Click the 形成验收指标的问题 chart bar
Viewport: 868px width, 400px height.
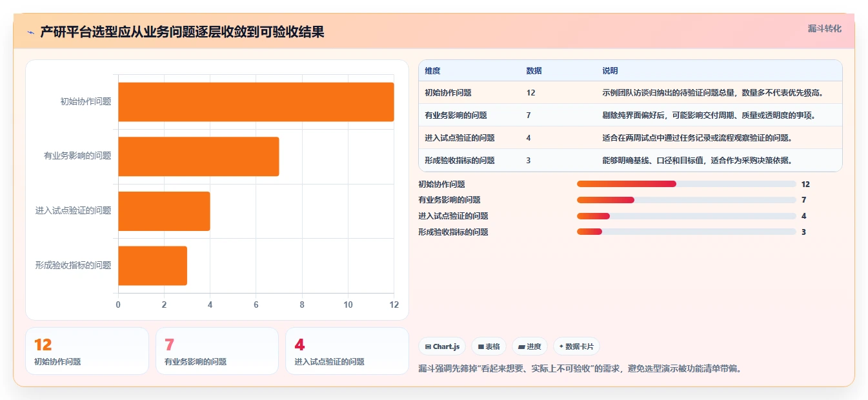tap(152, 265)
